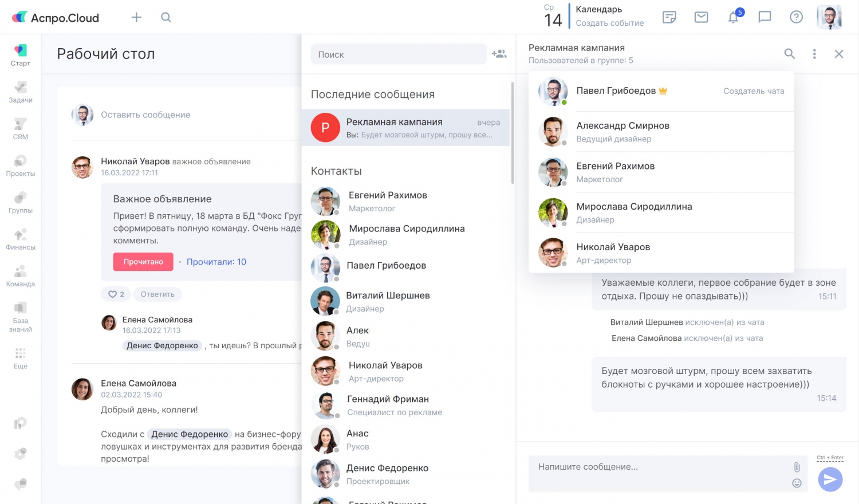Viewport: 859px width, 504px height.
Task: Open CRM section in the sidebar
Action: click(x=21, y=128)
